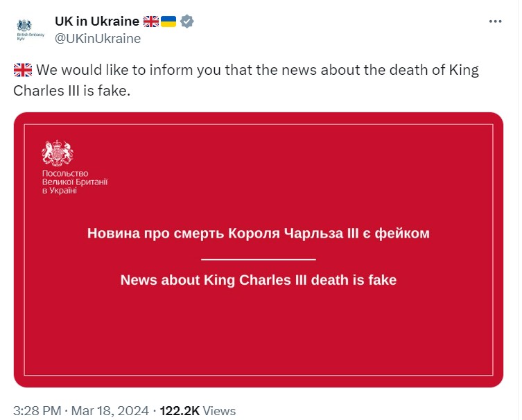The height and width of the screenshot is (420, 522).
Task: Click the British Embassy Kyiv profile avatar
Action: (x=24, y=30)
